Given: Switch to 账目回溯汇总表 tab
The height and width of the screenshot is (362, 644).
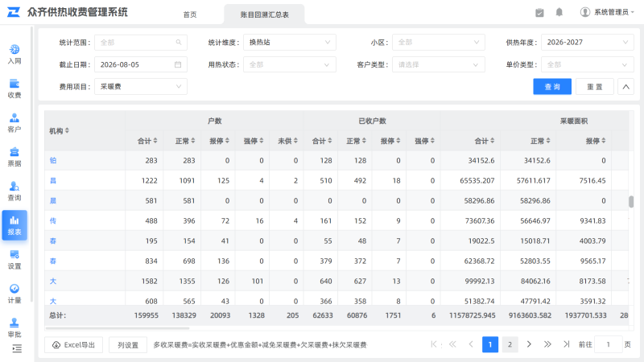Looking at the screenshot, I should (265, 14).
